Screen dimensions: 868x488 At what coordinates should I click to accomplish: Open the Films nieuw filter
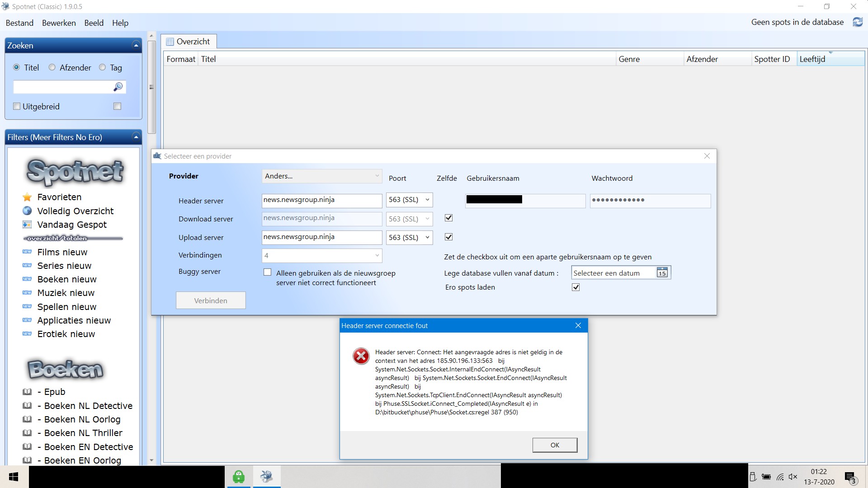click(x=62, y=252)
